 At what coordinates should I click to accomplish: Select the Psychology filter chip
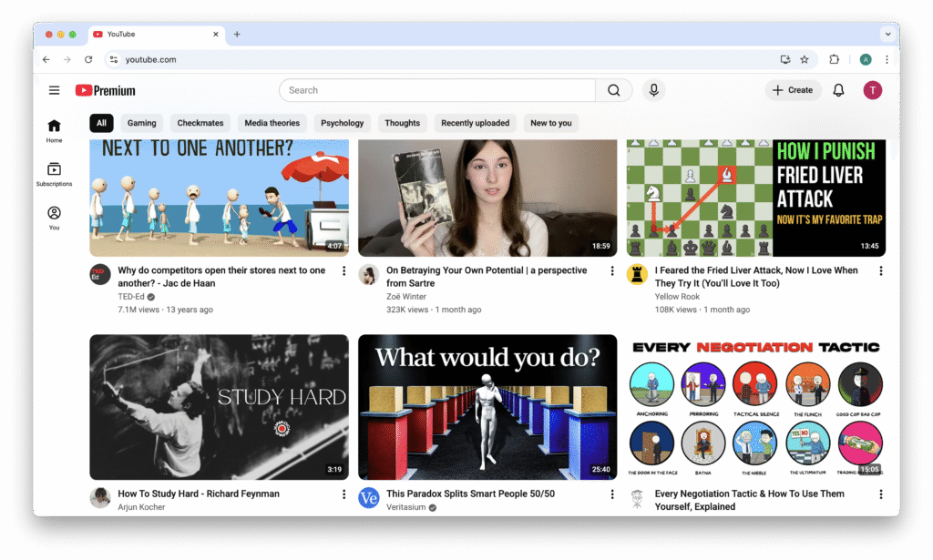(342, 123)
